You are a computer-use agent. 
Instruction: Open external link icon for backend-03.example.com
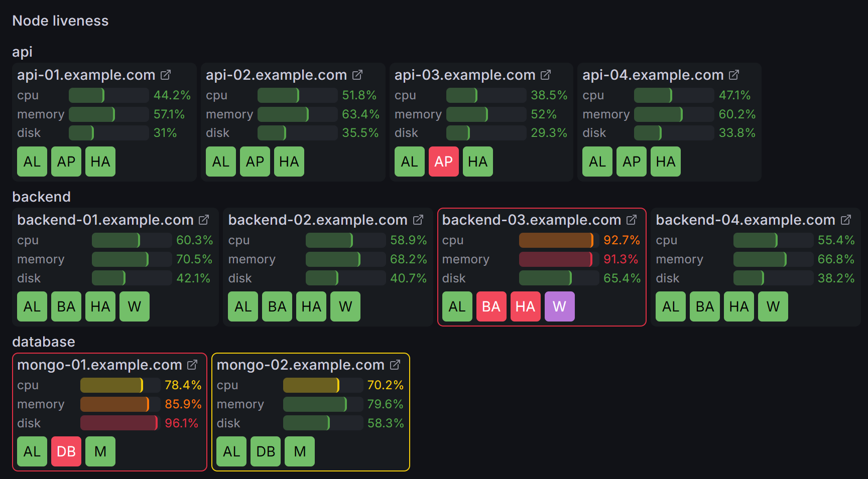click(x=632, y=220)
